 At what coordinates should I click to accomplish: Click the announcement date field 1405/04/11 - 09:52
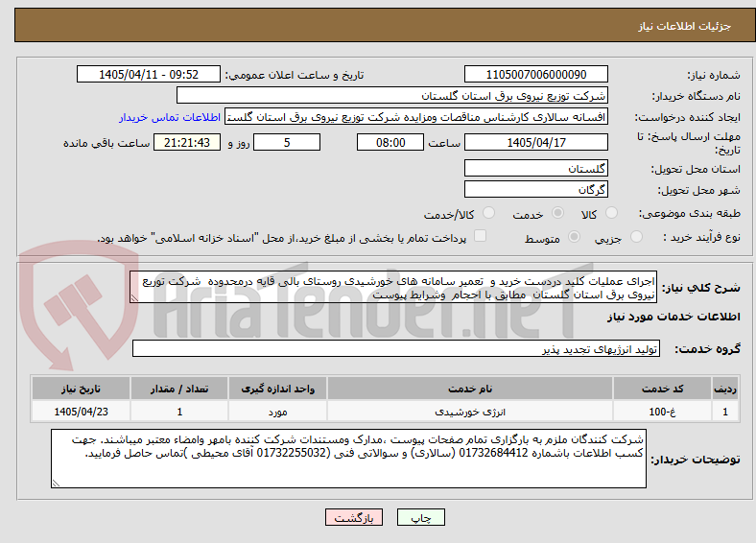[x=149, y=74]
